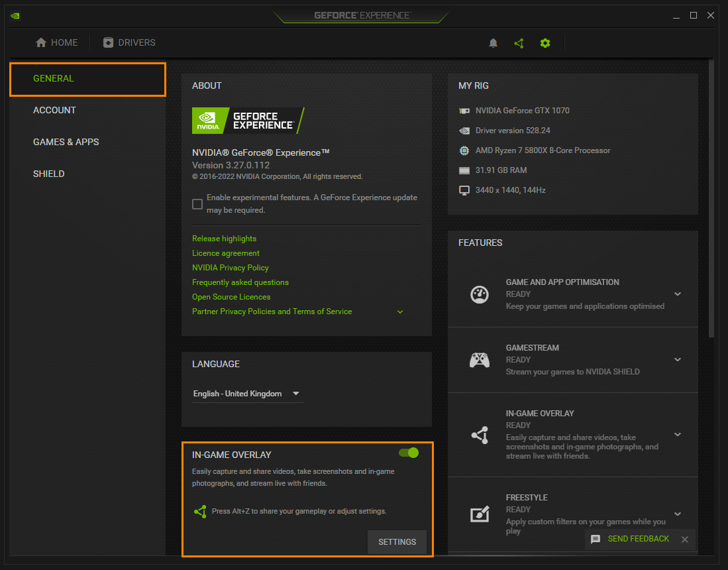Maximize the GeForce Experience window
This screenshot has height=570, width=728.
(694, 15)
